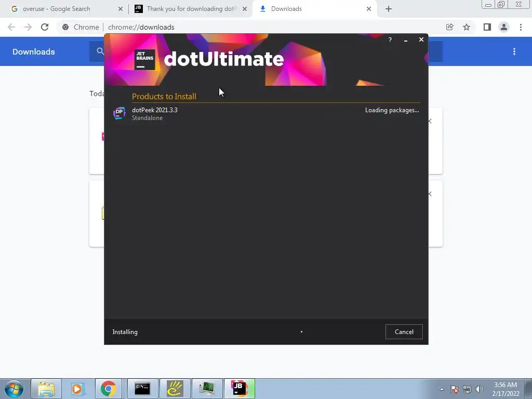532x399 pixels.
Task: Close the Thank you for downloading tab
Action: coord(245,9)
